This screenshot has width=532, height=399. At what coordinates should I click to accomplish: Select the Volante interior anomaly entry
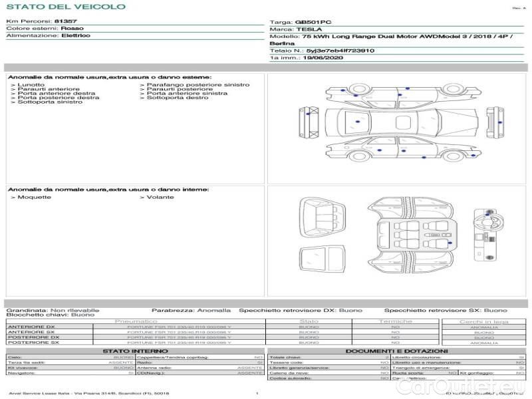(160, 198)
